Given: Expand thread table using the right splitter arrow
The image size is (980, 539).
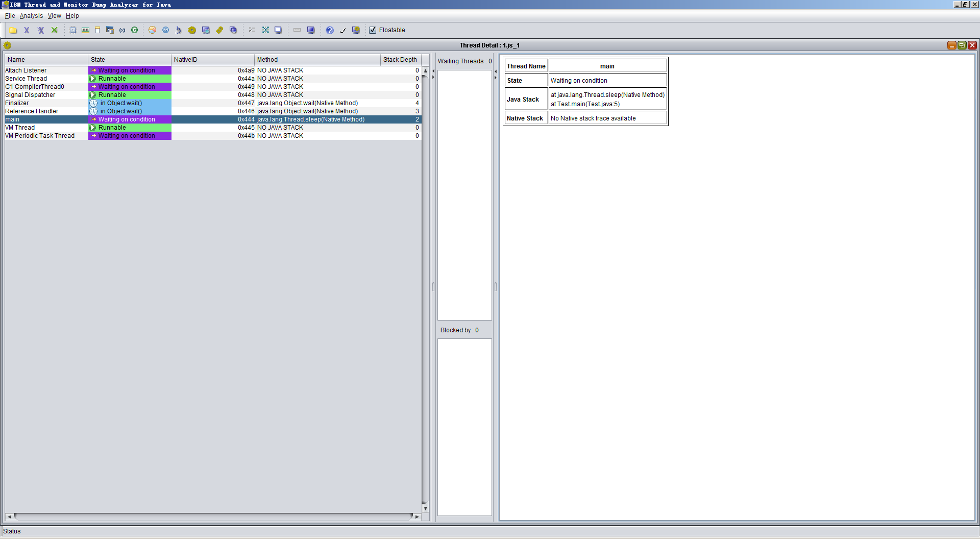Looking at the screenshot, I should pyautogui.click(x=433, y=78).
